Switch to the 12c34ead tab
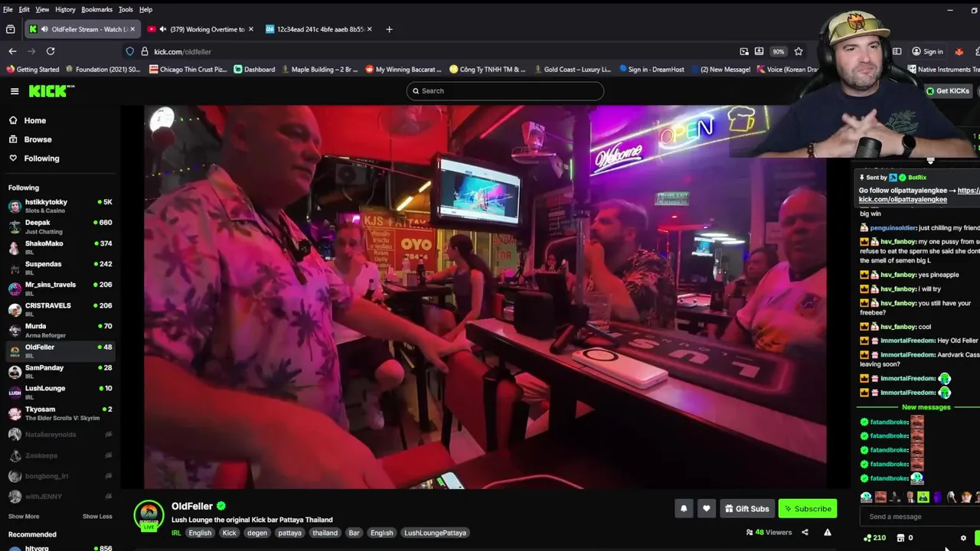Screen dimensions: 980x551 point(321,29)
